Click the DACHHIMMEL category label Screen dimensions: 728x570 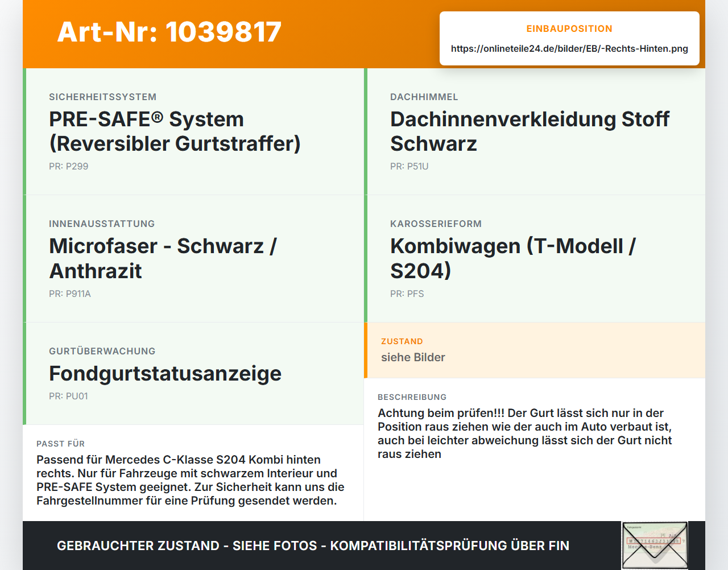point(424,97)
